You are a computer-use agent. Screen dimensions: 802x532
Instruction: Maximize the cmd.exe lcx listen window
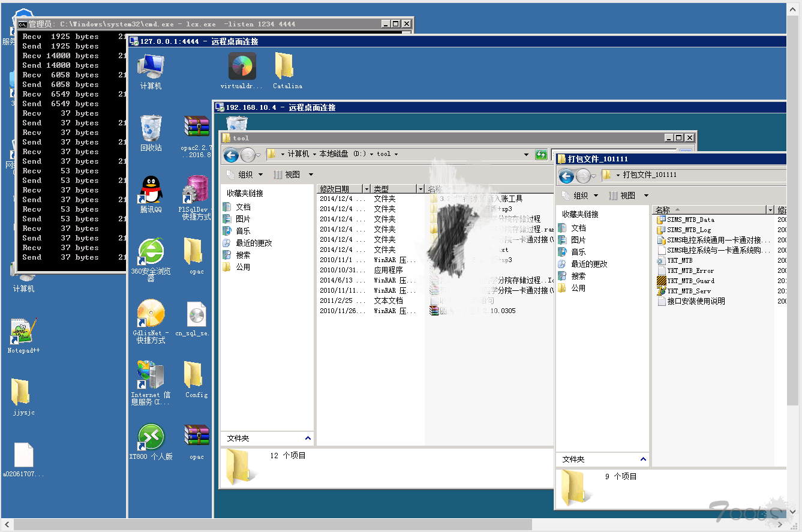(395, 24)
